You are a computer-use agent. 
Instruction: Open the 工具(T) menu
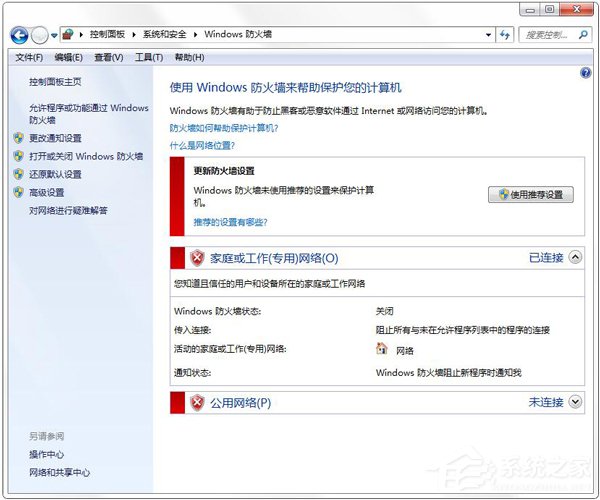click(x=149, y=58)
